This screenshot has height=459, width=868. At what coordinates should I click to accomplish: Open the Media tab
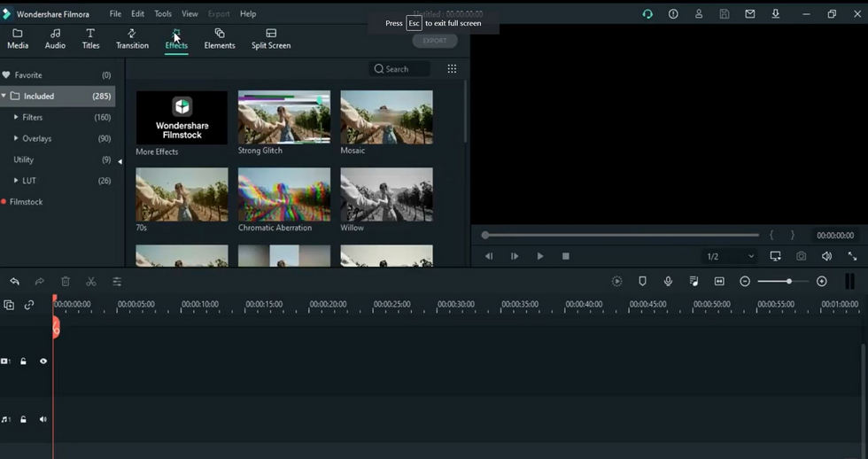(x=18, y=39)
